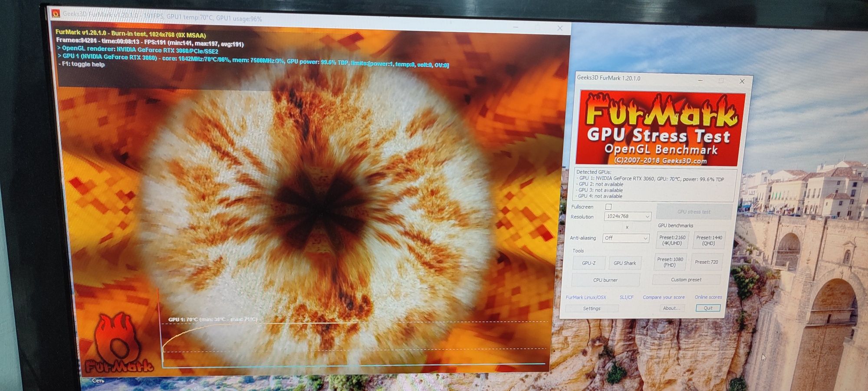868x391 pixels.
Task: Run the Preset:720 benchmark
Action: 707,262
